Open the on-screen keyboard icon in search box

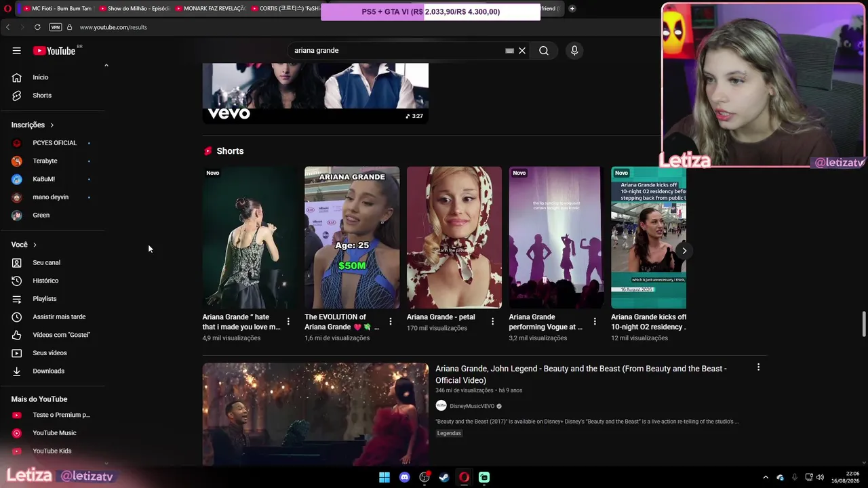point(509,50)
